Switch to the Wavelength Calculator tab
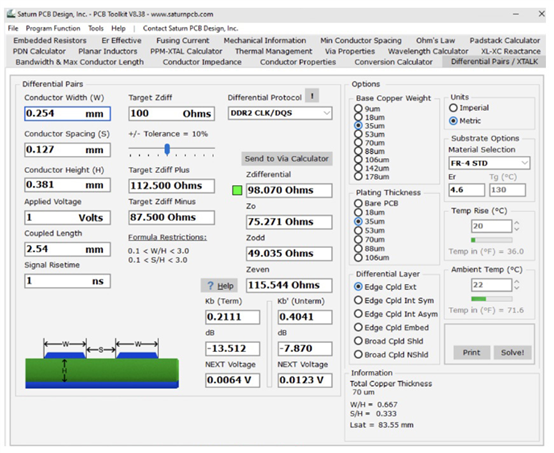 pyautogui.click(x=428, y=51)
